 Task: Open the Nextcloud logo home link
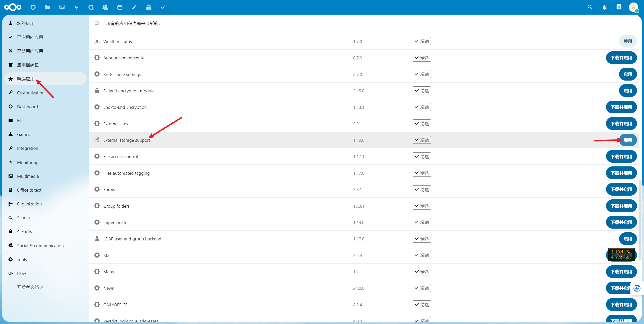click(13, 7)
